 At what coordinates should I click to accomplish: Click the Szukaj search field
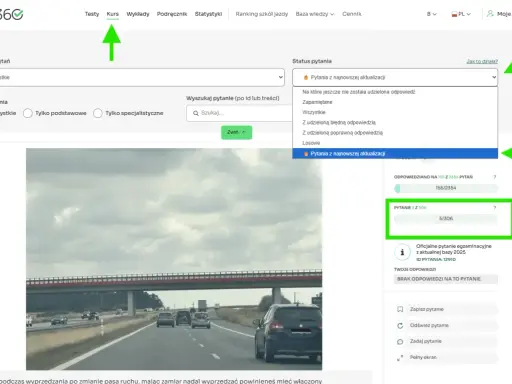pyautogui.click(x=239, y=113)
